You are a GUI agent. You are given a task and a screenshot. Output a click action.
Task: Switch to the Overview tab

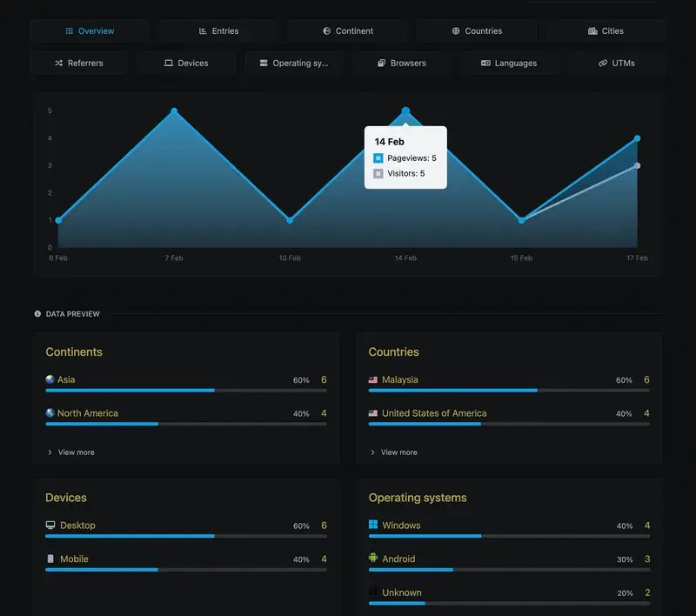click(x=90, y=31)
